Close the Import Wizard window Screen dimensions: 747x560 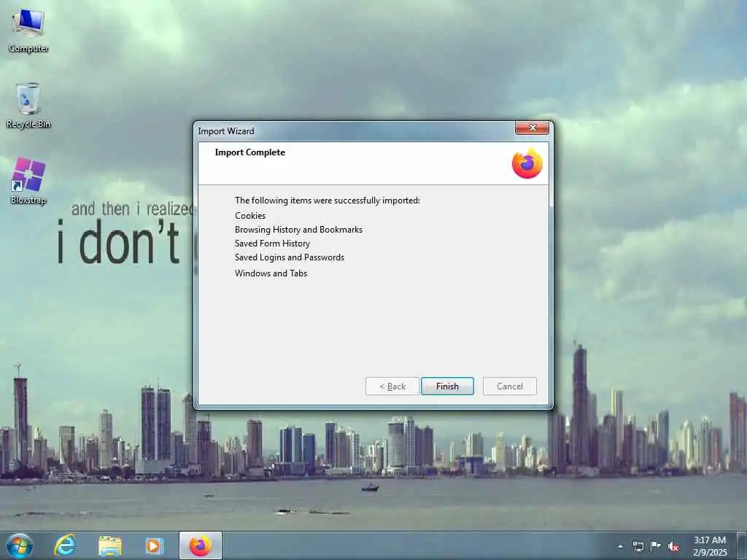click(x=532, y=128)
